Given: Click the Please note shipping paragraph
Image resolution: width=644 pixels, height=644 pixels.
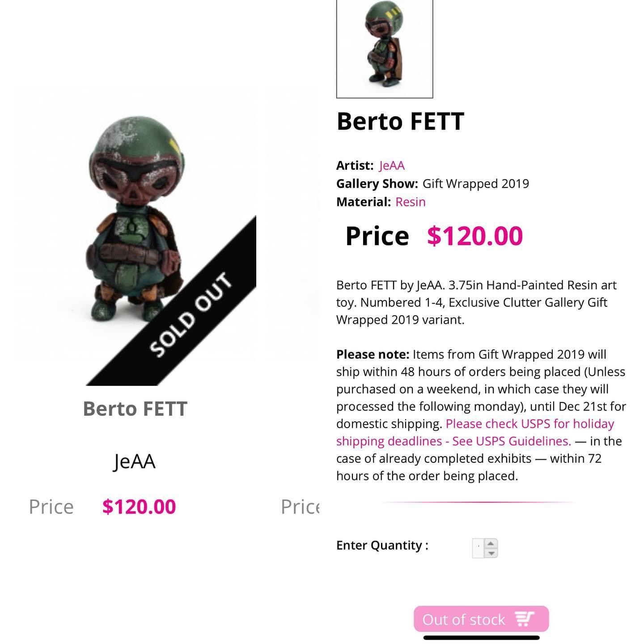Looking at the screenshot, I should (481, 415).
